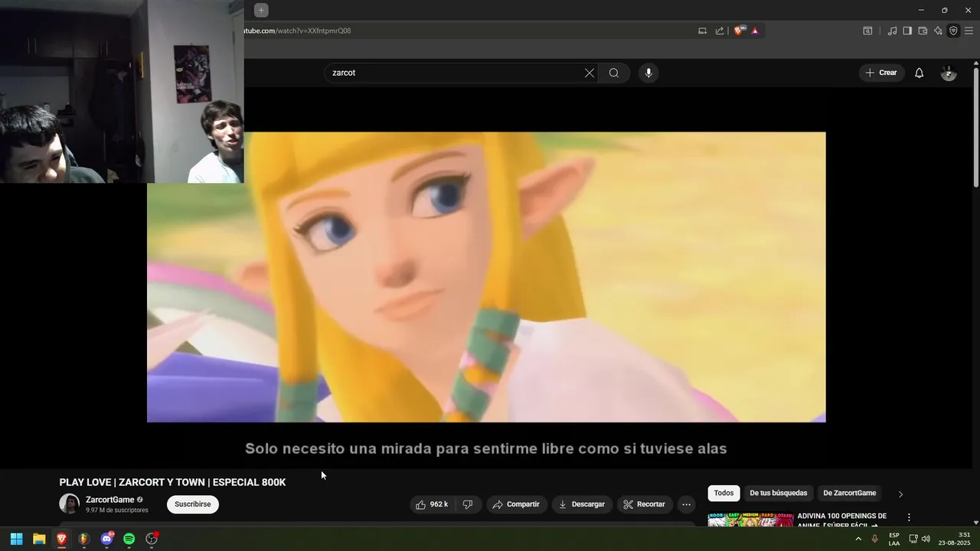Image resolution: width=980 pixels, height=551 pixels.
Task: Open the Windows Start menu
Action: pos(16,539)
